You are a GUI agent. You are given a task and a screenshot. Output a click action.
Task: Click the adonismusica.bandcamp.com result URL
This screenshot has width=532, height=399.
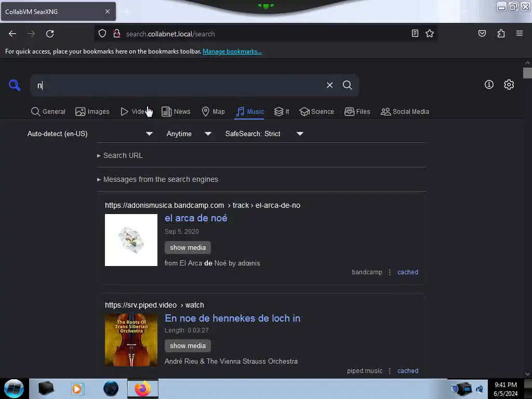pos(203,205)
